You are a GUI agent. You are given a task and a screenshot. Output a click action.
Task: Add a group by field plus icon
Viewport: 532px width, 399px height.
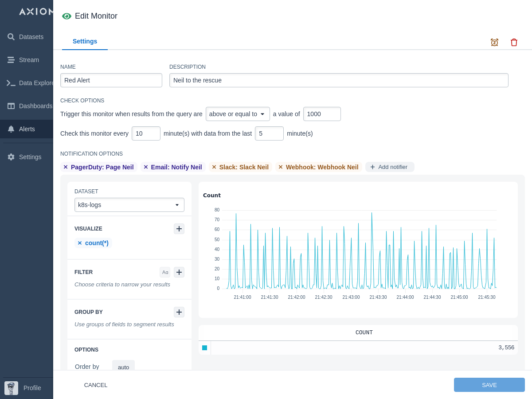click(x=179, y=312)
